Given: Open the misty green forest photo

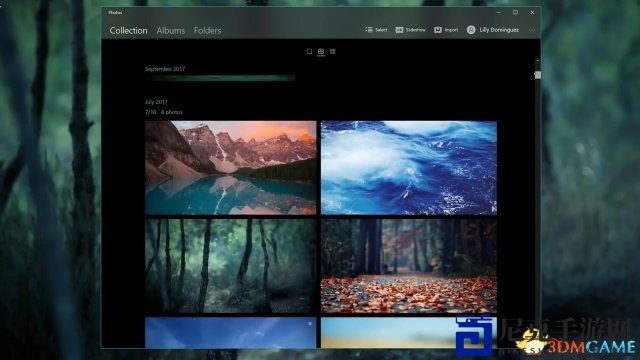Looking at the screenshot, I should [x=231, y=266].
